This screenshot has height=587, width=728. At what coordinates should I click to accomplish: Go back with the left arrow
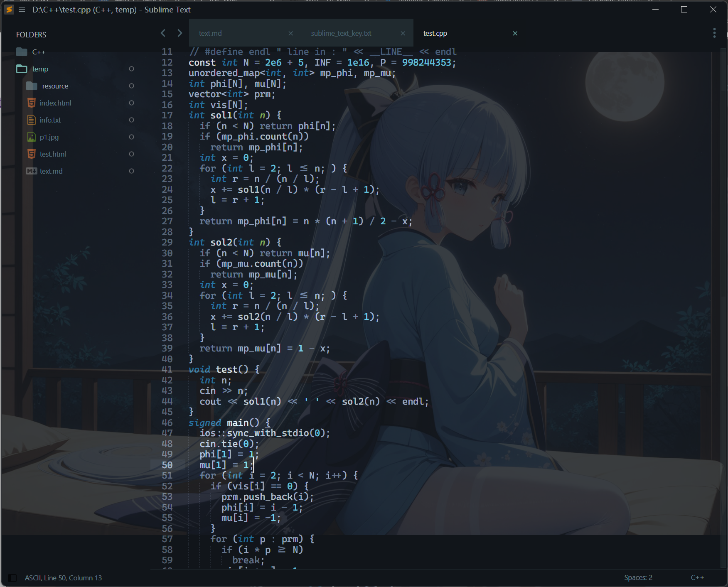tap(163, 33)
